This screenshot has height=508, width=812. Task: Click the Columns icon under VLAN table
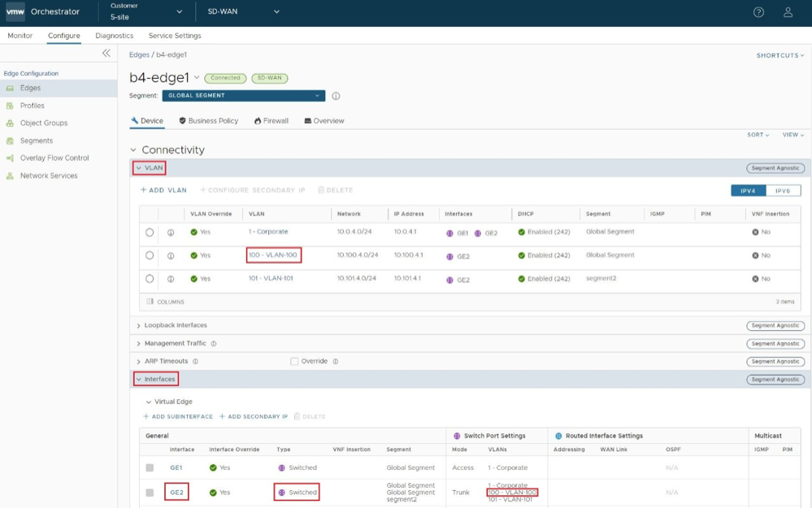pos(150,302)
